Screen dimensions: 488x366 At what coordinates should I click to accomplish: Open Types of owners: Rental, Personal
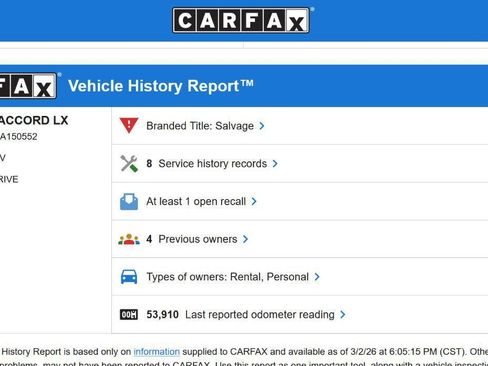click(228, 277)
